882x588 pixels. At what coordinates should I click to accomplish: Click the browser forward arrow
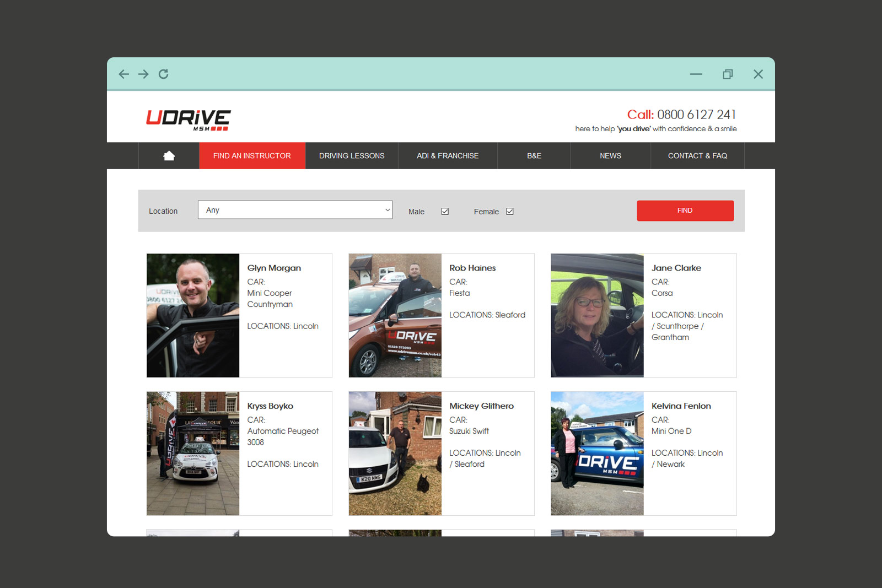coord(143,74)
